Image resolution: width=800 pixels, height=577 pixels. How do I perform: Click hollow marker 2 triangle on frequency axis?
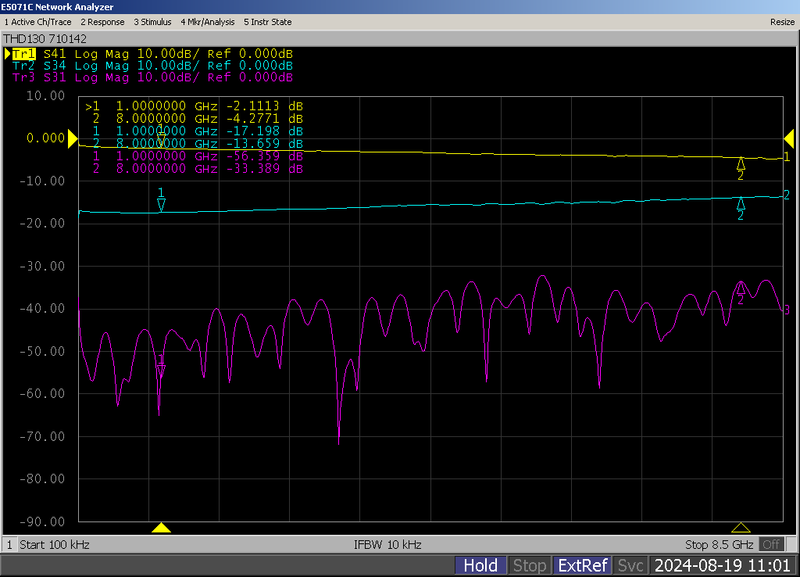pos(740,527)
